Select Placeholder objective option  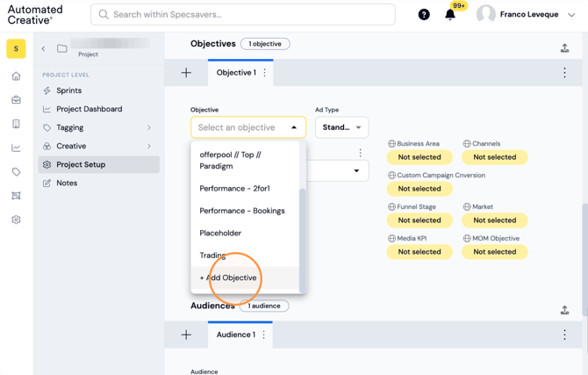tap(245, 233)
